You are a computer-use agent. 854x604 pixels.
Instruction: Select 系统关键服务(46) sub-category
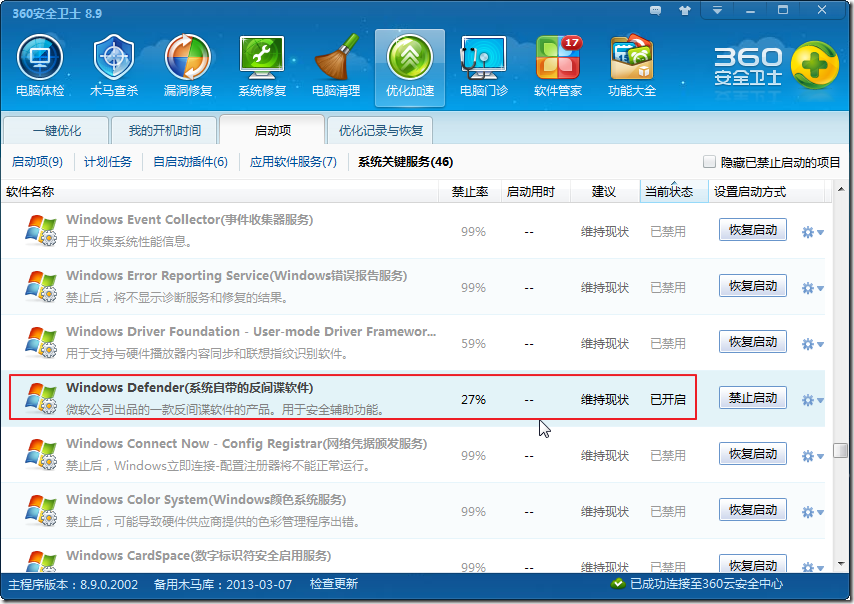(x=405, y=162)
